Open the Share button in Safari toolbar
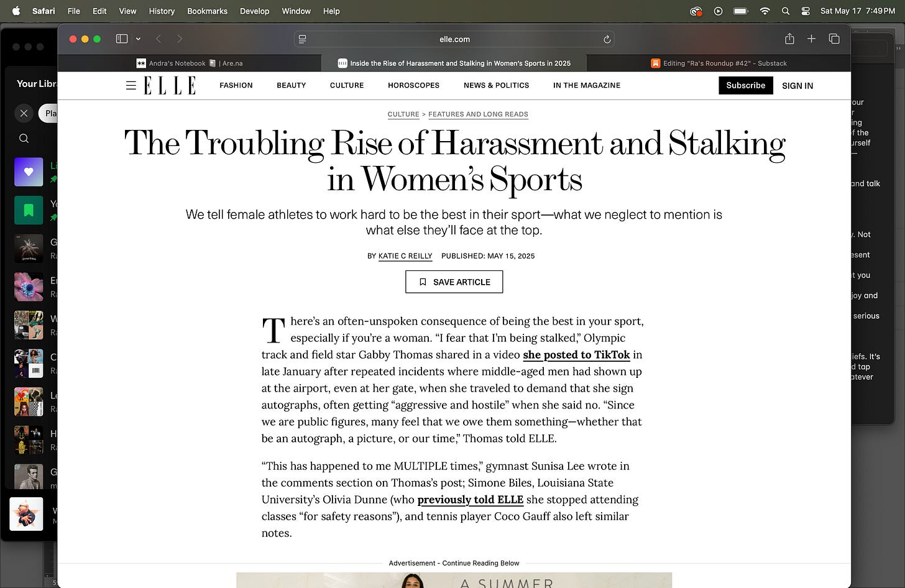Screen dimensions: 905x588 pos(789,39)
